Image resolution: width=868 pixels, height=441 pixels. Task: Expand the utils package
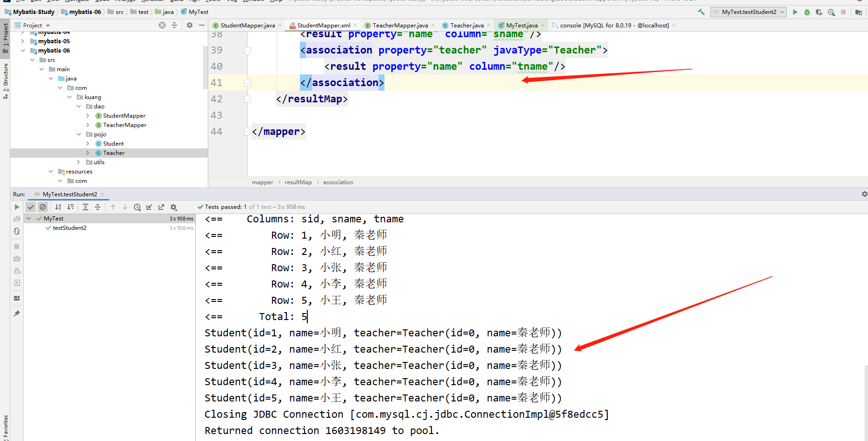pyautogui.click(x=79, y=162)
